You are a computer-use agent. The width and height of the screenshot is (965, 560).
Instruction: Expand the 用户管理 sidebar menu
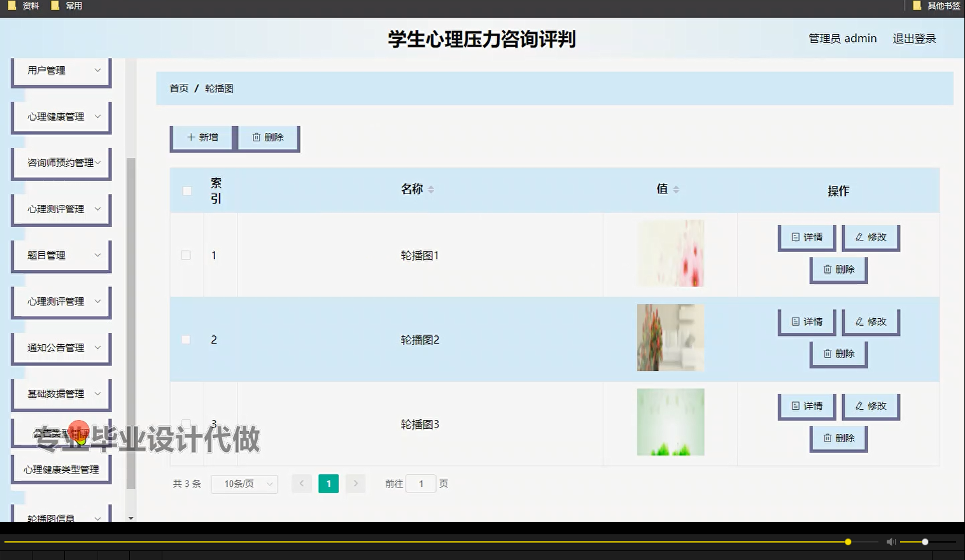point(61,70)
